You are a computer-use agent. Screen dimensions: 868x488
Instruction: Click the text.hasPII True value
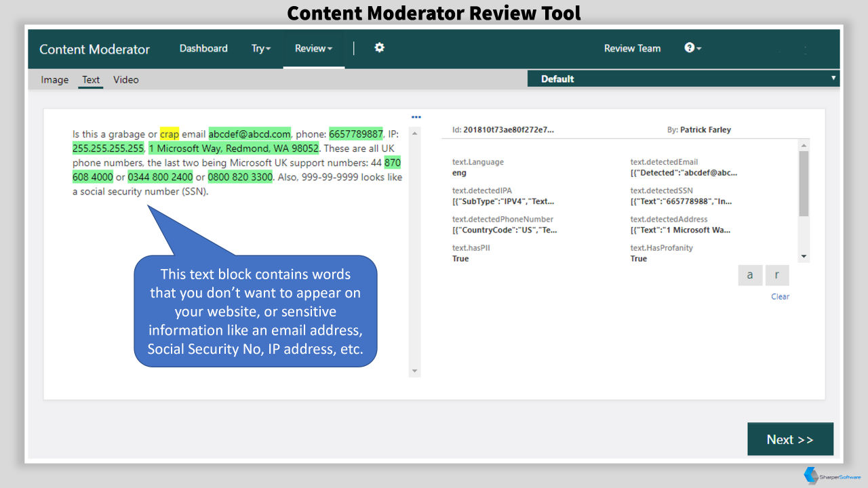click(460, 258)
